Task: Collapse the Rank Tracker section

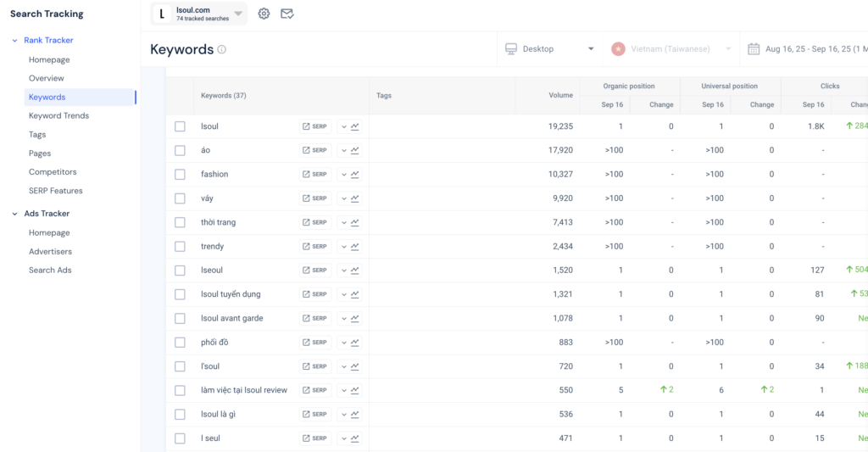Action: 14,41
